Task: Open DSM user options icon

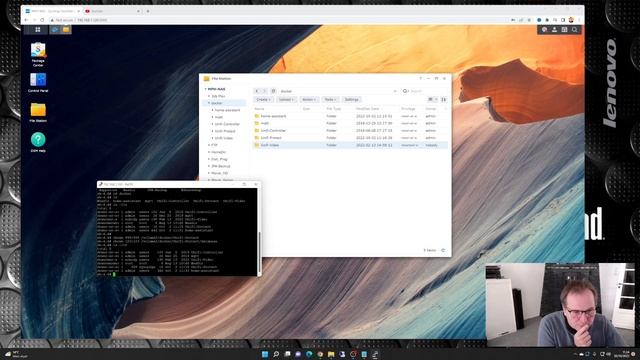Action: [554, 29]
